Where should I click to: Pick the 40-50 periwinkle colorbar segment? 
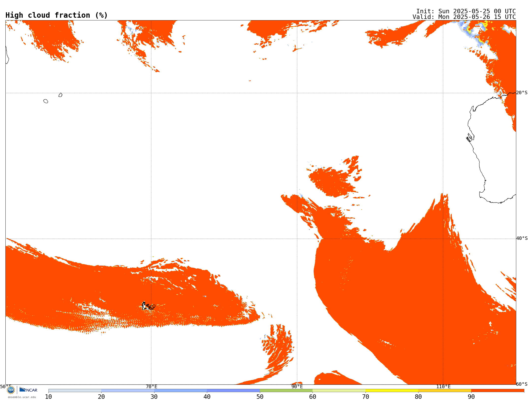233,391
